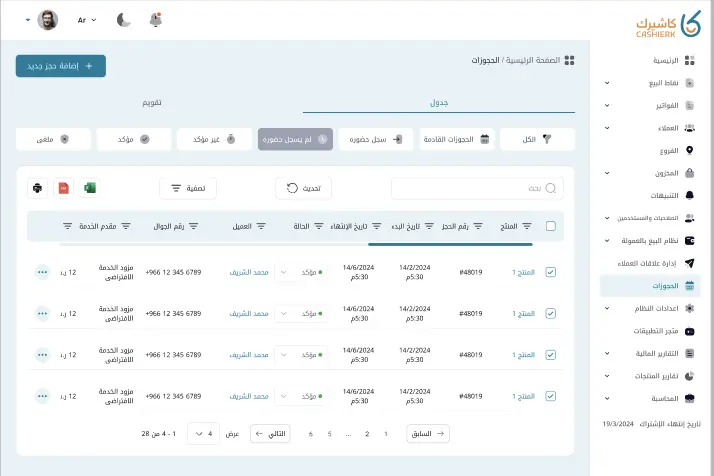
Task: Export table to PDF icon
Action: coord(64,188)
